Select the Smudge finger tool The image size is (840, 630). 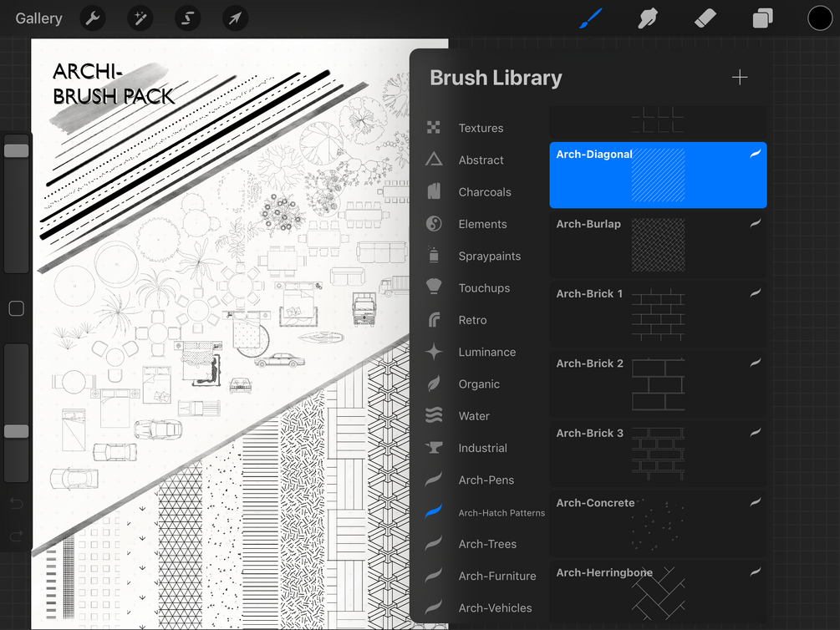pos(648,18)
